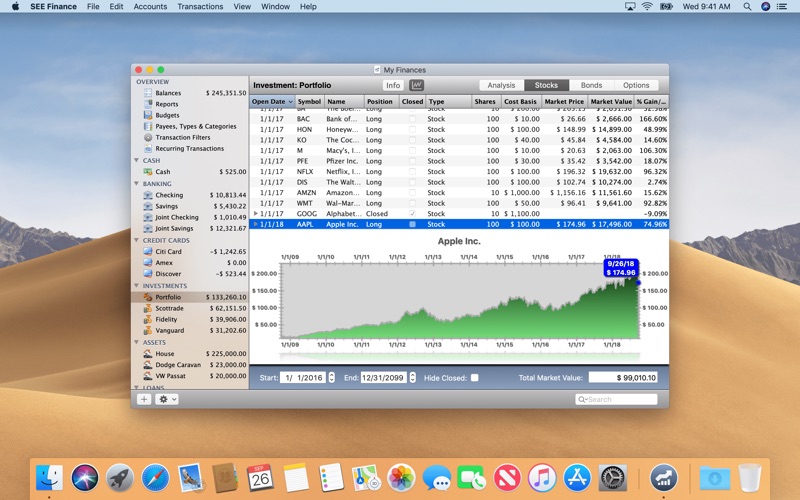
Task: Select the Vanguard investment icon
Action: click(x=148, y=331)
